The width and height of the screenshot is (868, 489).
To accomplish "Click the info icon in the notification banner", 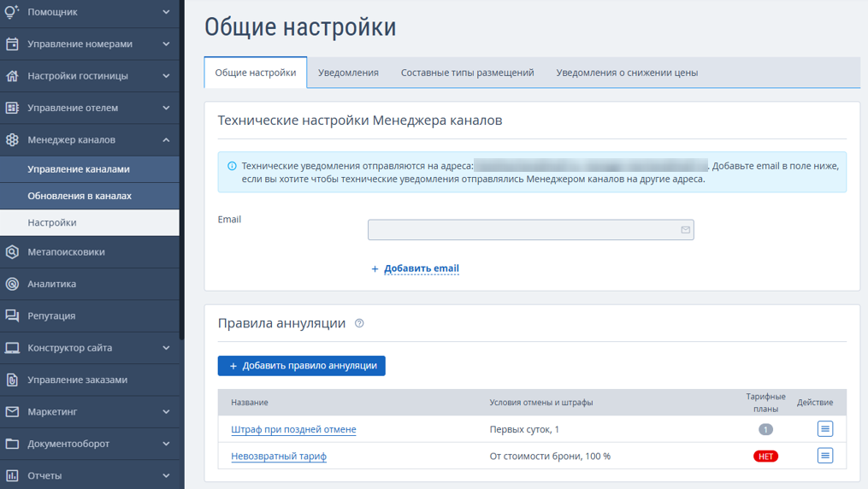I will coord(232,166).
